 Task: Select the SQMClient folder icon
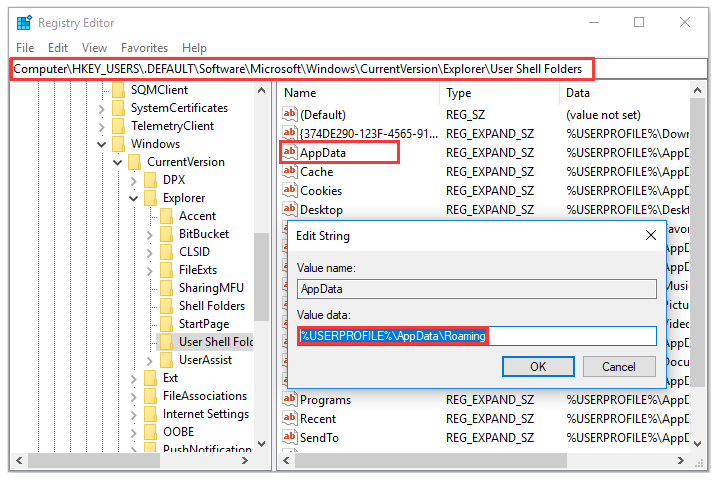[x=119, y=90]
